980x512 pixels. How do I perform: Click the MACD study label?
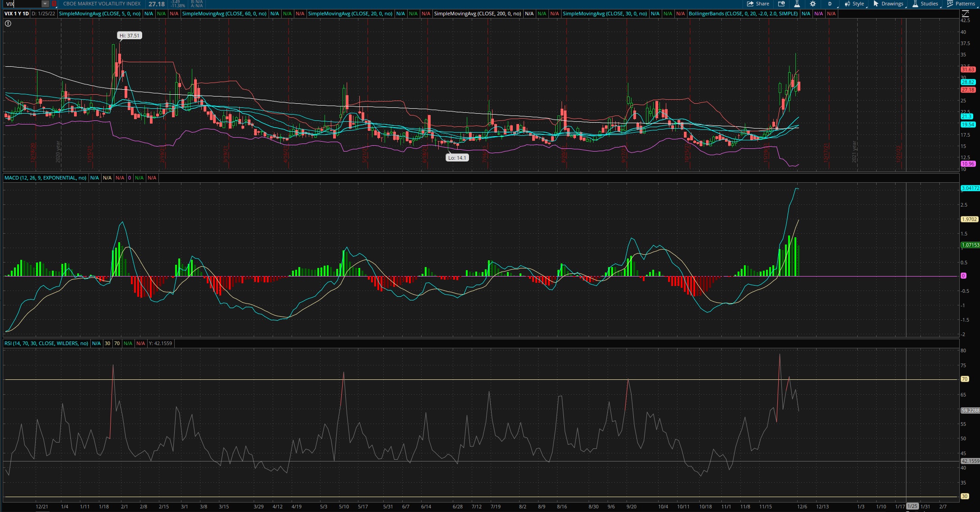click(45, 178)
